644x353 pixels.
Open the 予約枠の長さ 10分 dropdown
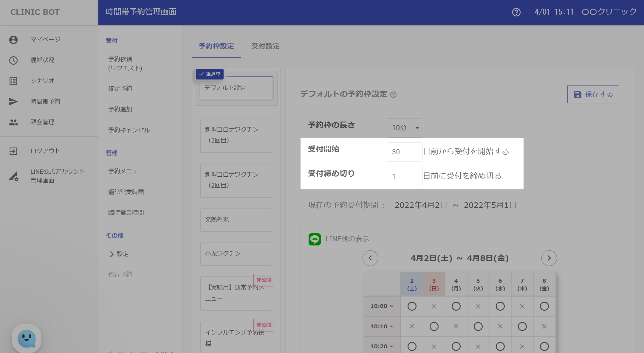tap(404, 128)
